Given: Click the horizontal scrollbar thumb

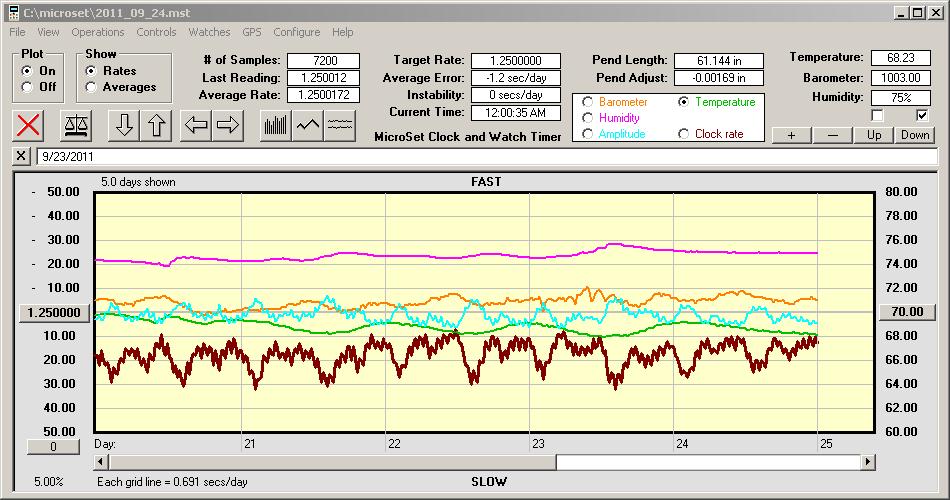Looking at the screenshot, I should (332, 462).
